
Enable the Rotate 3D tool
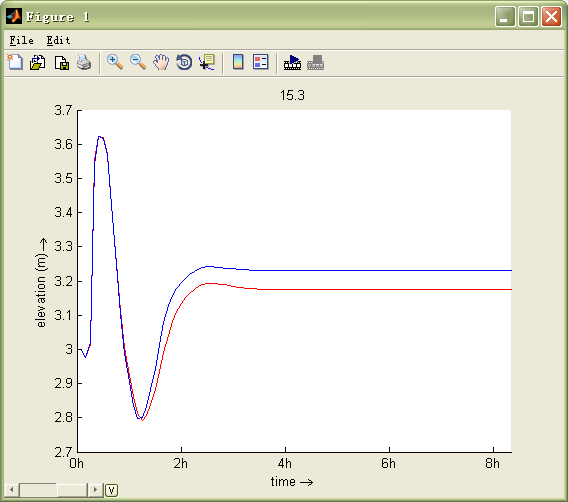(x=184, y=62)
